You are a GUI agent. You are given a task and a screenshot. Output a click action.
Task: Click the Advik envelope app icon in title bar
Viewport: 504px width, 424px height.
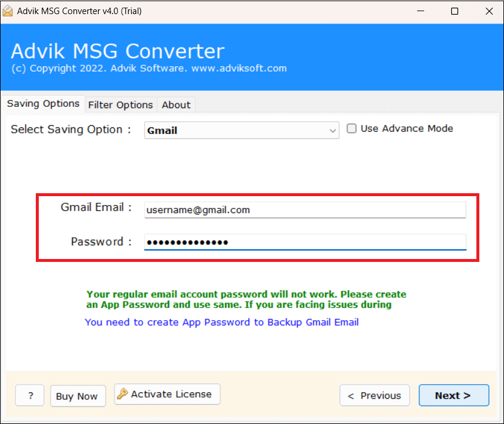coord(8,11)
